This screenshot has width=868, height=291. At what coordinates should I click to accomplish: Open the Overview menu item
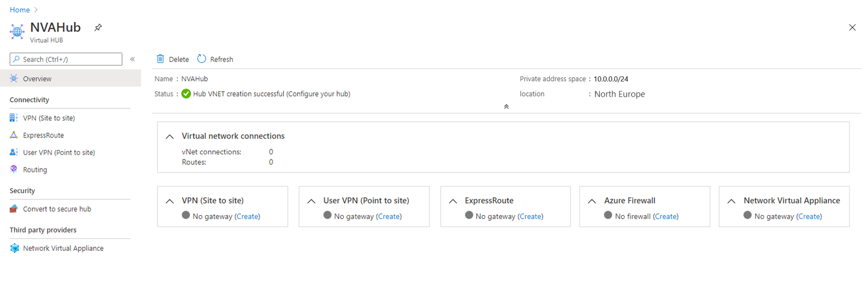pyautogui.click(x=37, y=79)
